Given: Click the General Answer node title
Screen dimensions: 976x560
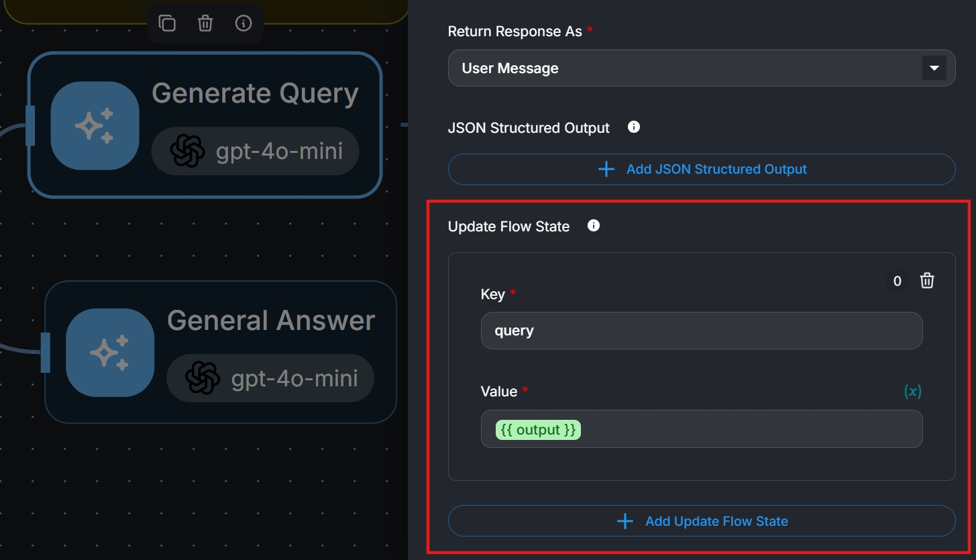Looking at the screenshot, I should [x=271, y=321].
